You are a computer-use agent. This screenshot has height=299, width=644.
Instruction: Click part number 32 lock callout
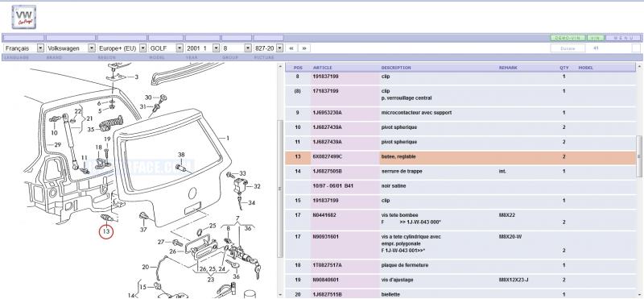(x=257, y=186)
